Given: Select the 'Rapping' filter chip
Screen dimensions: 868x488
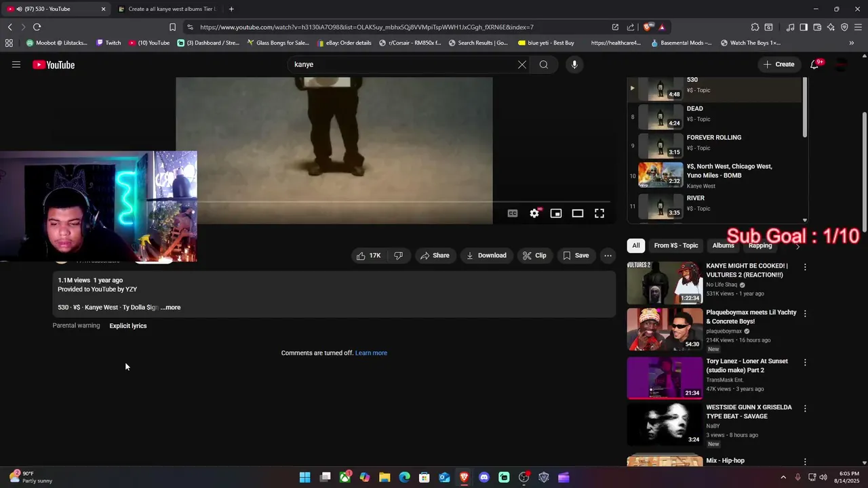Looking at the screenshot, I should pyautogui.click(x=760, y=245).
